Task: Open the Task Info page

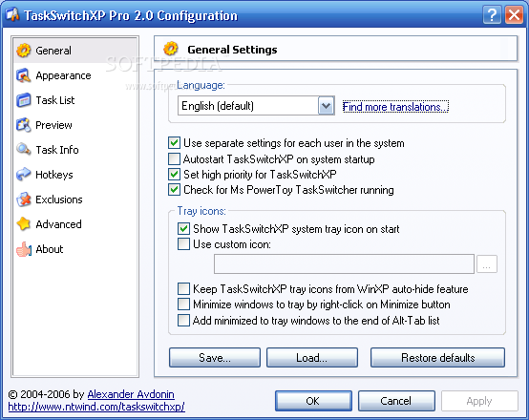Action: (x=57, y=150)
